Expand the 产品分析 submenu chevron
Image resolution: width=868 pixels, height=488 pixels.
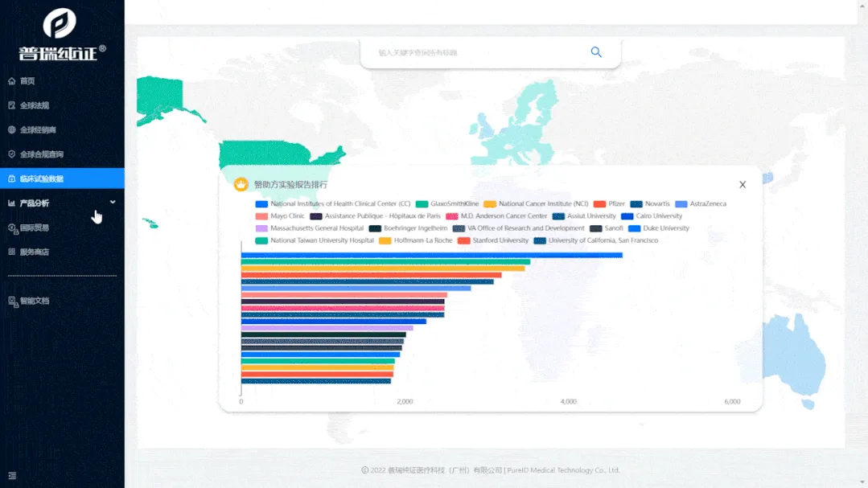(113, 203)
